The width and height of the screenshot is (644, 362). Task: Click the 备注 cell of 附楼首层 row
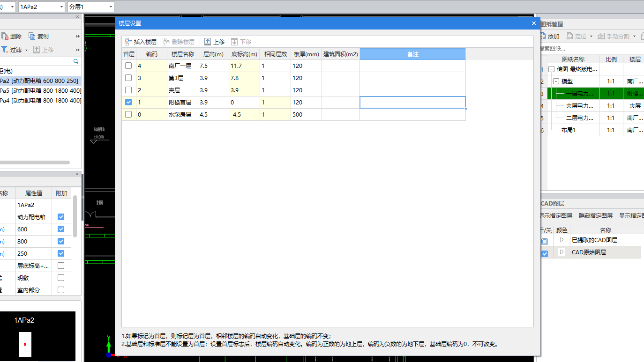412,102
